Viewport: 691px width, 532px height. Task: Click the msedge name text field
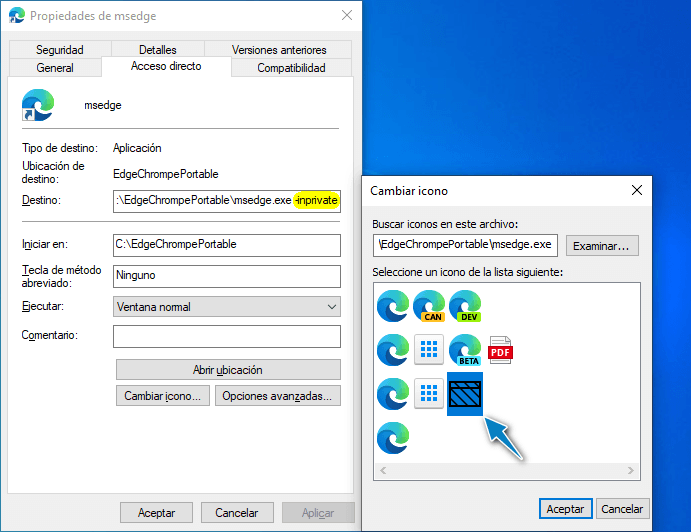point(103,105)
